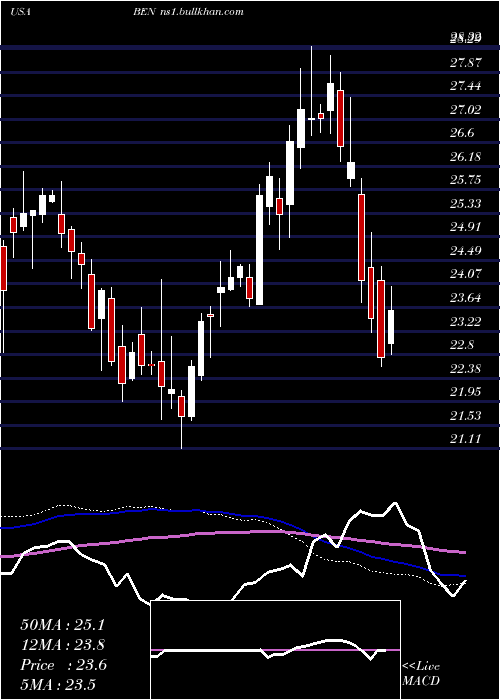Click the 23.64 price axis label

pyautogui.click(x=465, y=297)
